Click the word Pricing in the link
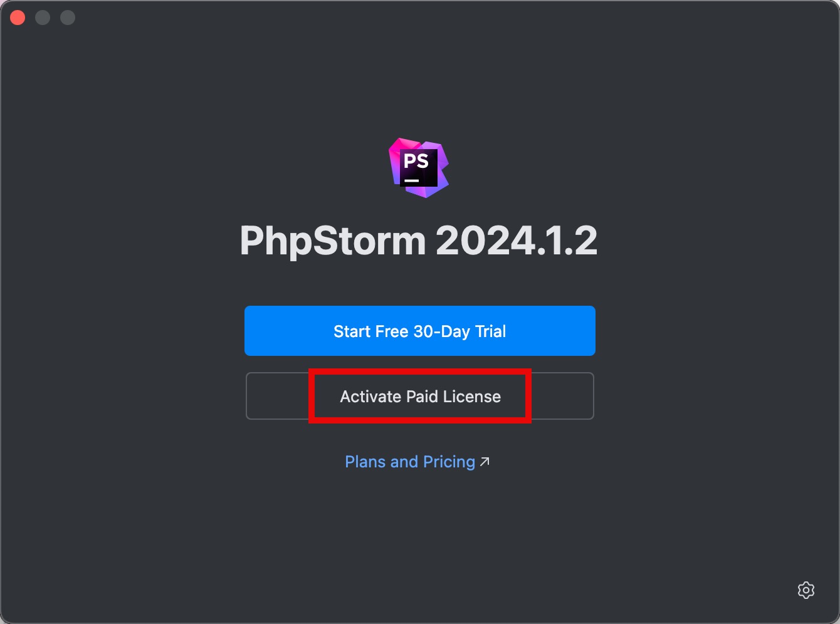Screen dimensions: 840x624 (x=449, y=462)
